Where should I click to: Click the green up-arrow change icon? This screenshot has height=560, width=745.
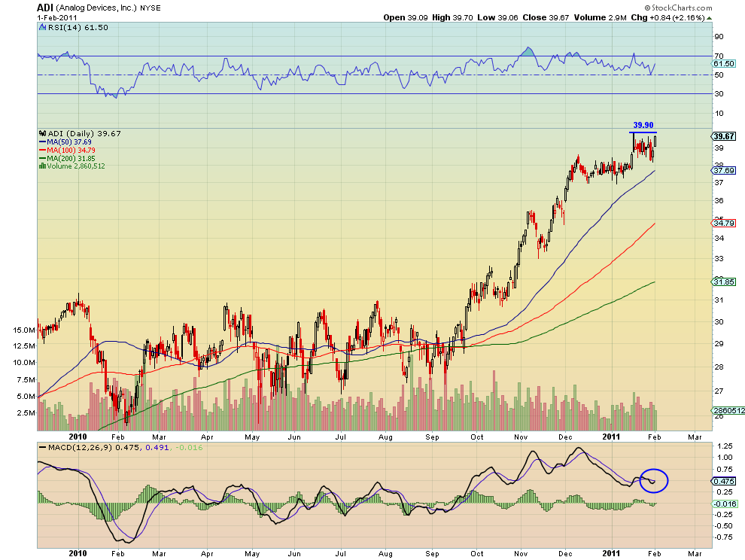pos(710,18)
